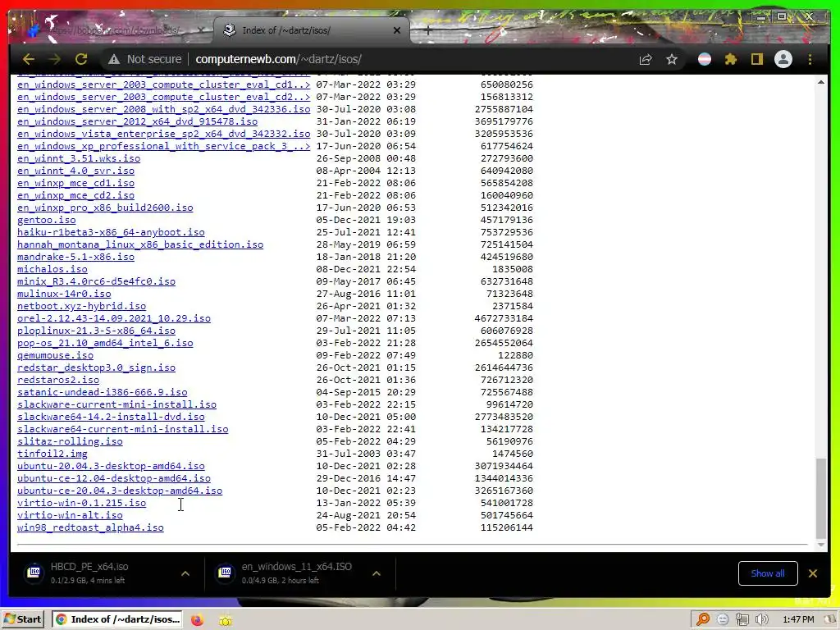This screenshot has width=840, height=630.
Task: Close the downloads bar with X
Action: [x=813, y=573]
